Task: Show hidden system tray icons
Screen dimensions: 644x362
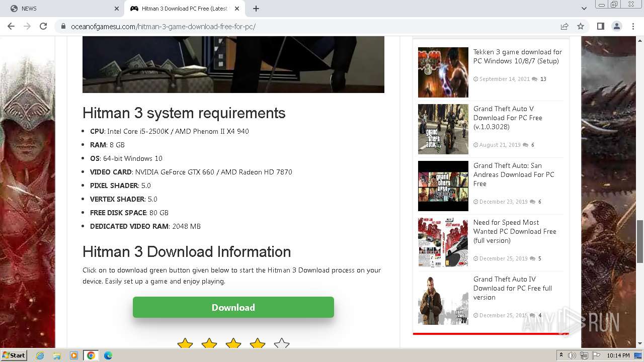Action: 561,355
